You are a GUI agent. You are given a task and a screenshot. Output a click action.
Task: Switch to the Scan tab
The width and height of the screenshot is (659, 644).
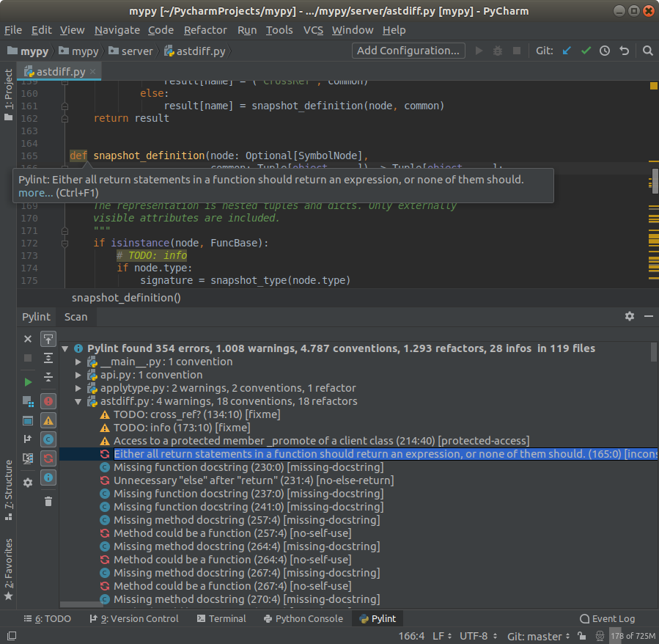click(76, 317)
